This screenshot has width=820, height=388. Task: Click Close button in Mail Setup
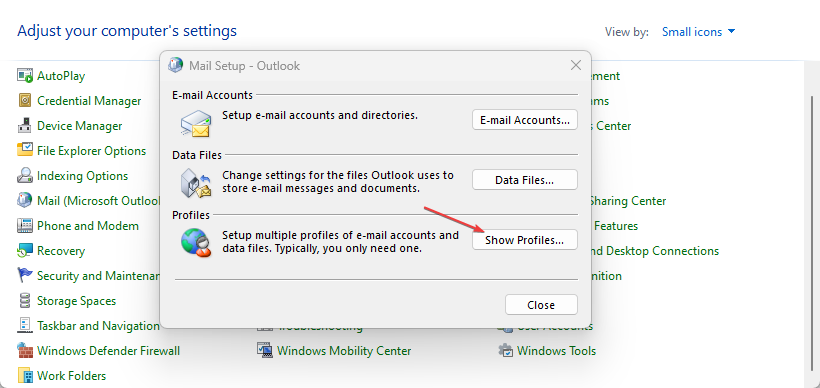pyautogui.click(x=541, y=305)
